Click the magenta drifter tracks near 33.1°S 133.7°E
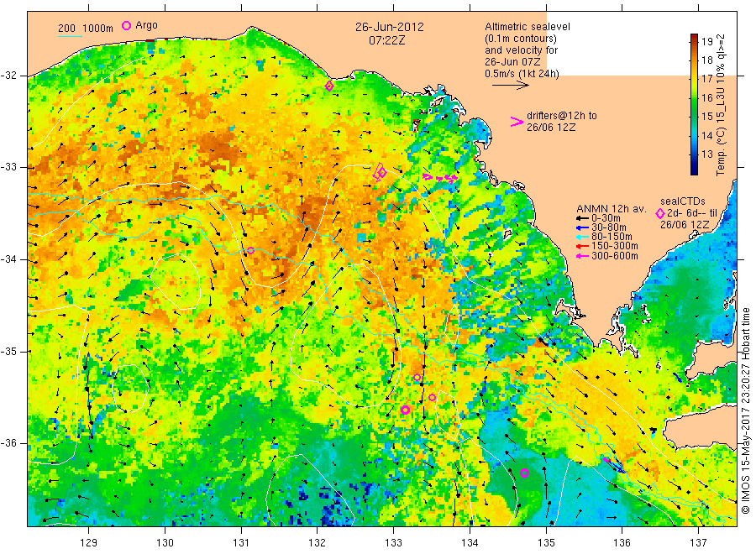This screenshot has width=756, height=554. (x=439, y=178)
